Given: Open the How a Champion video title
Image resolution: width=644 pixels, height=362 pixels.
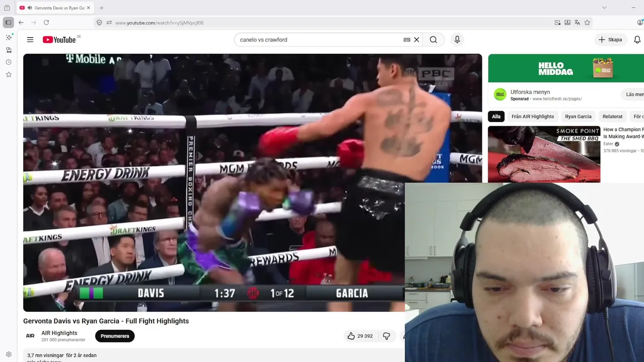Looking at the screenshot, I should [623, 133].
